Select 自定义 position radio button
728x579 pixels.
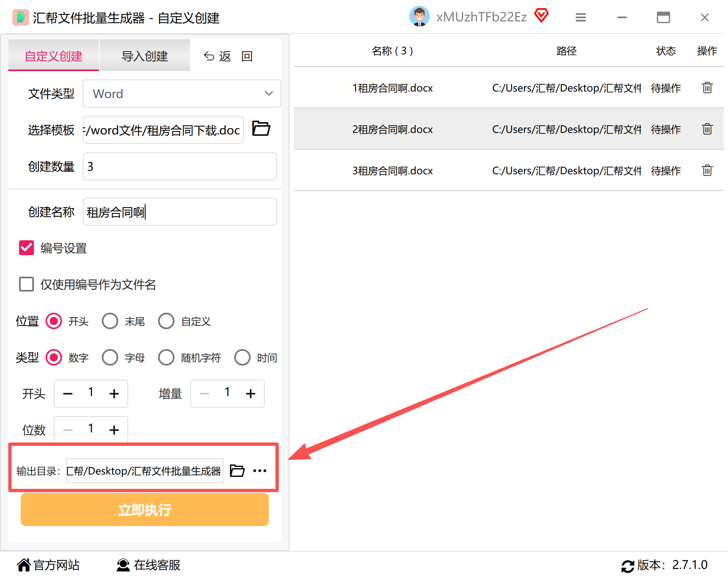(x=166, y=321)
